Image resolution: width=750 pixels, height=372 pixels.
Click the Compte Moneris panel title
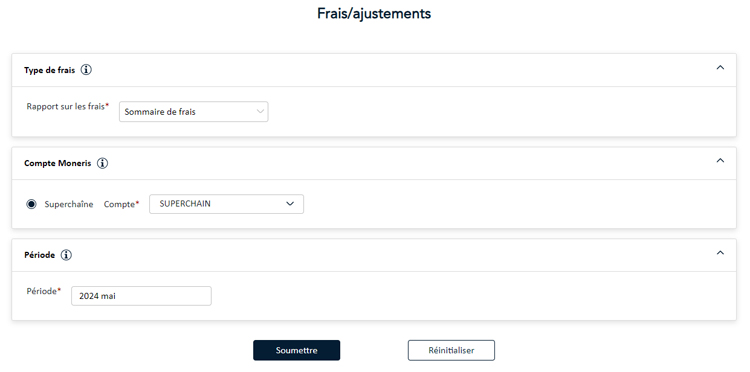pyautogui.click(x=58, y=163)
